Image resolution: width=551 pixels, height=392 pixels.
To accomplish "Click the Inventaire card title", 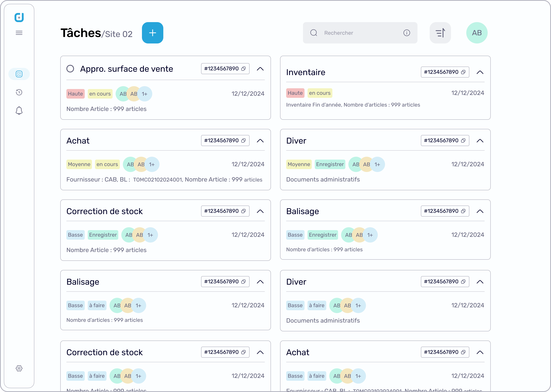I will (306, 72).
